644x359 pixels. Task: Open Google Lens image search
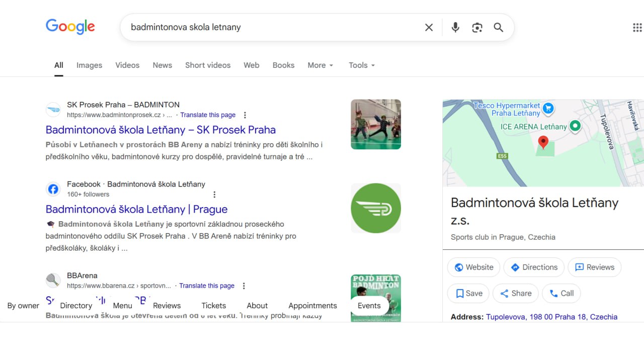pos(477,28)
